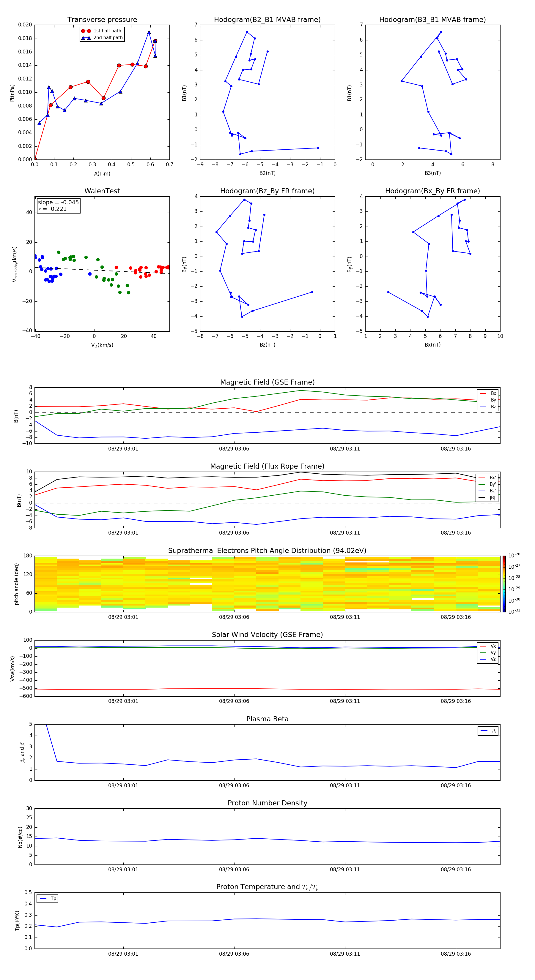Click the "Hodogram(Bz_By FR frame)" title
Screen dimensions: 535x980
[x=267, y=191]
